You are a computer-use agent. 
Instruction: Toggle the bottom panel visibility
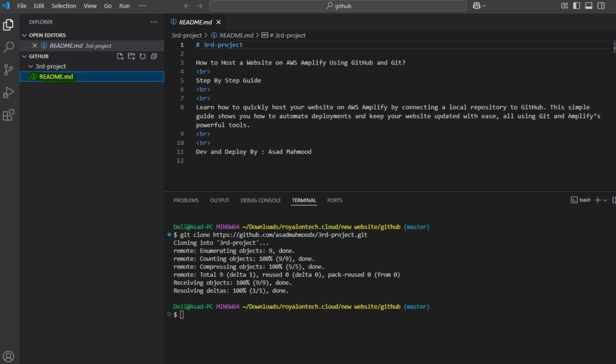[589, 5]
